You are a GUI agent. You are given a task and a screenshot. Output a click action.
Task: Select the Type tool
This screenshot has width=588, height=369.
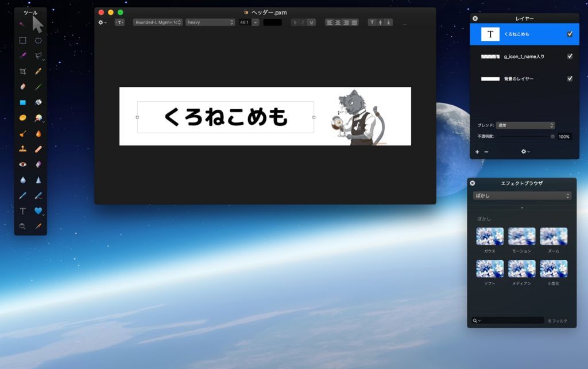point(22,211)
